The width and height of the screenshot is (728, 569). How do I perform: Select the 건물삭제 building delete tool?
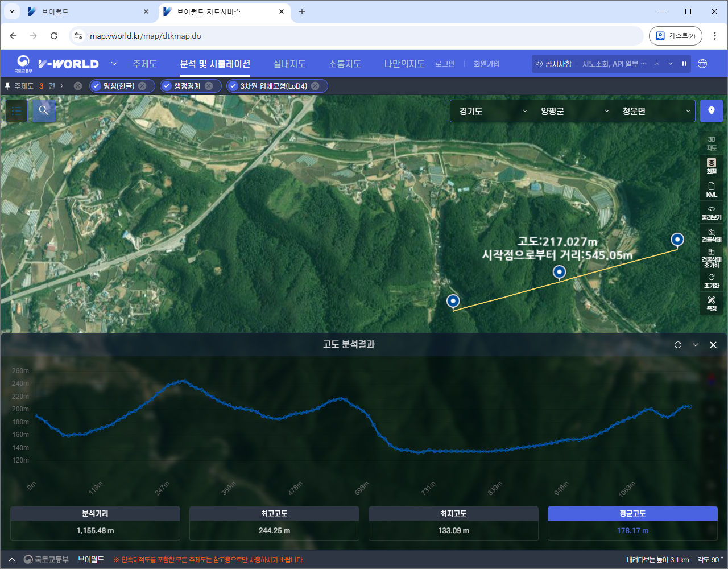[x=711, y=235]
